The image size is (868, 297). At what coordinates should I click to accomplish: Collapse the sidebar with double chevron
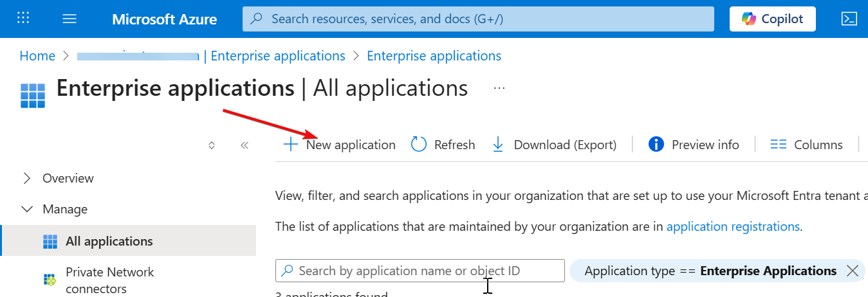pos(245,145)
